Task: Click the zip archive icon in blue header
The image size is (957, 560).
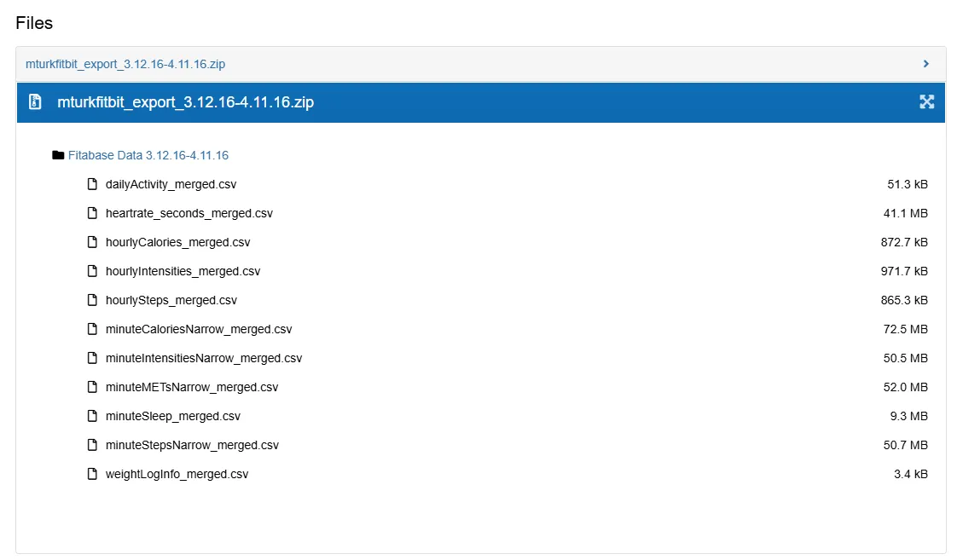Action: point(36,102)
